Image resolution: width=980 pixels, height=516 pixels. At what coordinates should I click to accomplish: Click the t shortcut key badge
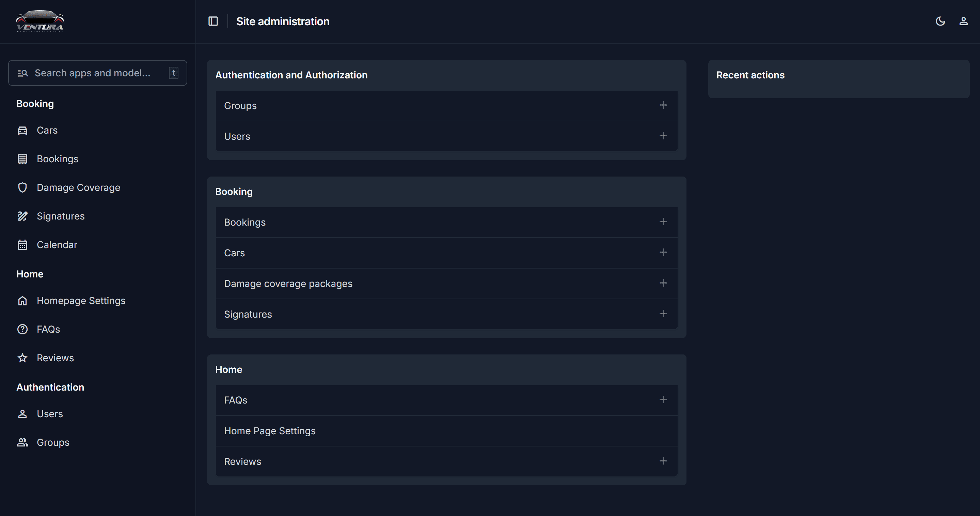(173, 73)
